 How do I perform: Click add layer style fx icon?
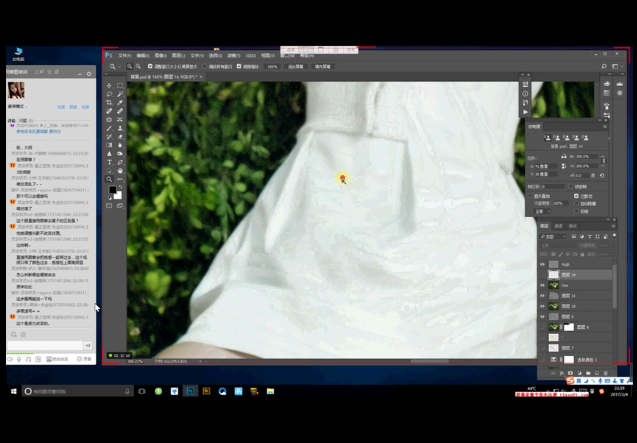click(562, 373)
